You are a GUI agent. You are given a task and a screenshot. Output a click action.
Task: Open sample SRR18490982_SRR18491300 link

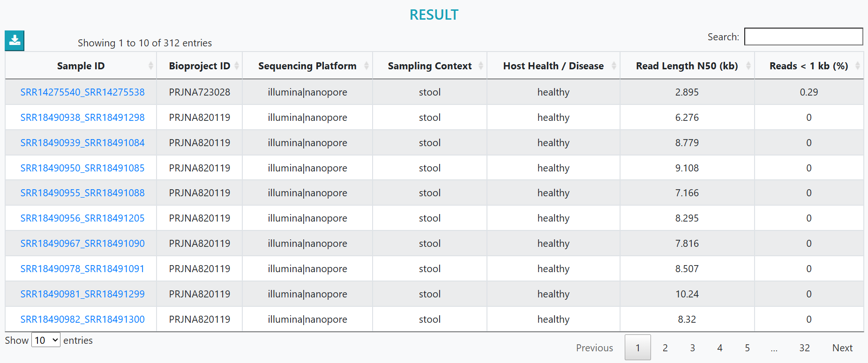coord(82,319)
